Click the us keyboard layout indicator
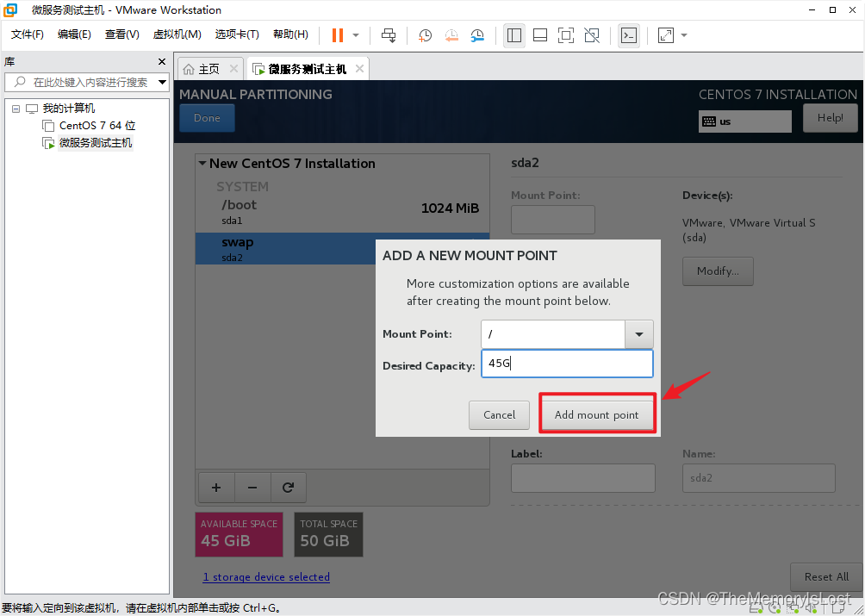This screenshot has height=616, width=865. click(744, 121)
